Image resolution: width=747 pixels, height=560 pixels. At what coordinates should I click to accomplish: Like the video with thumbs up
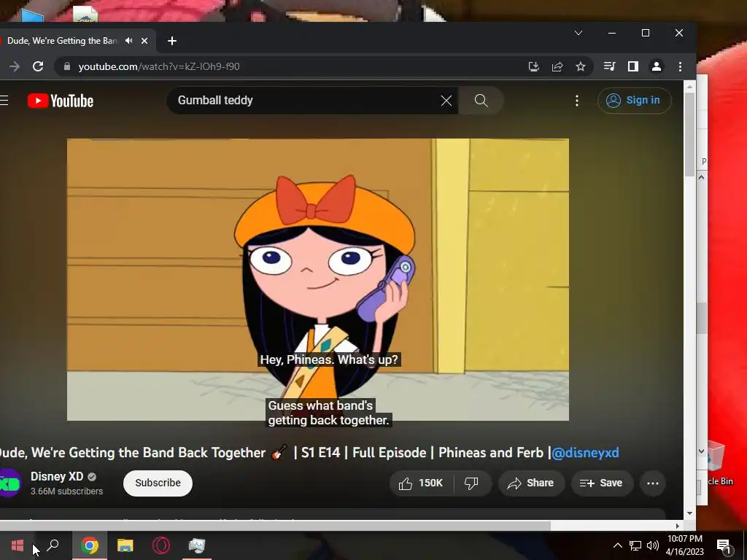(421, 483)
